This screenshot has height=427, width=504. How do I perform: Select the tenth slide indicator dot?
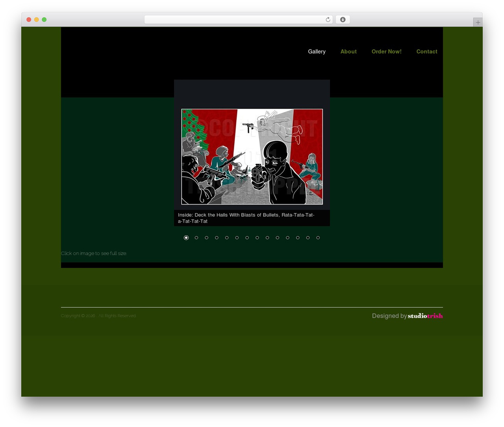(x=278, y=238)
